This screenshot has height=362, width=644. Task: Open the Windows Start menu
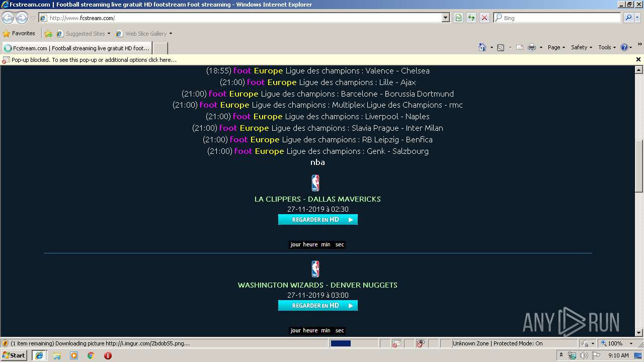[14, 355]
